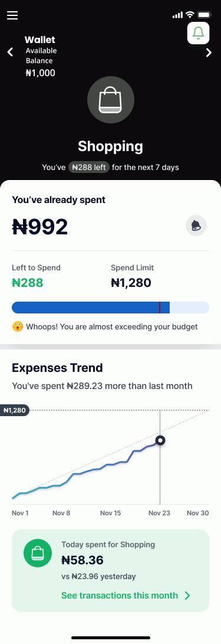The image size is (221, 644).
Task: Tap the green shopping bag icon
Action: [x=38, y=553]
